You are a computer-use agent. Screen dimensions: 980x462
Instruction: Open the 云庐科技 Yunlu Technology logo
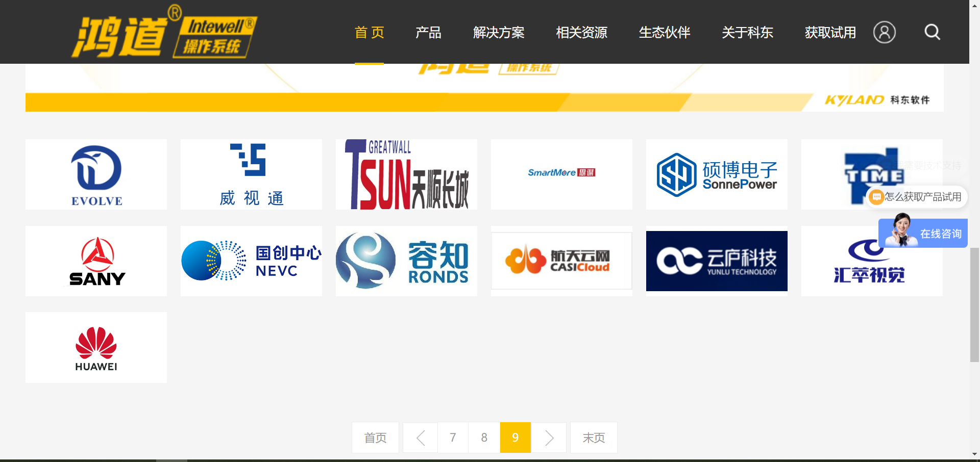717,261
